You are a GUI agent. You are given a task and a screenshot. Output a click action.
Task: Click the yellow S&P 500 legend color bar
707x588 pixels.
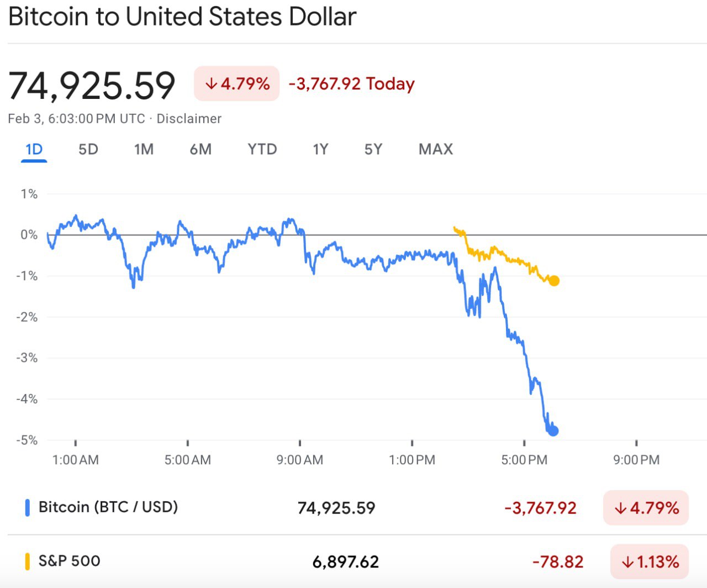click(27, 561)
